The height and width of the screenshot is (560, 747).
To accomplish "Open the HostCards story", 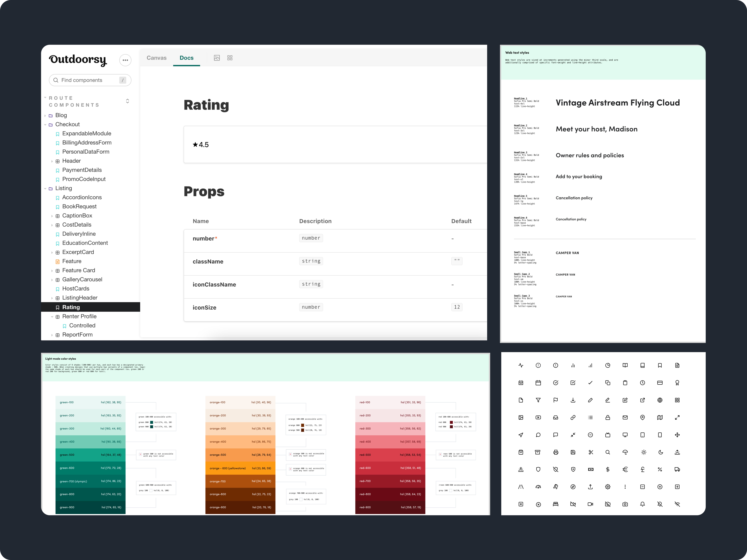I will (x=76, y=289).
